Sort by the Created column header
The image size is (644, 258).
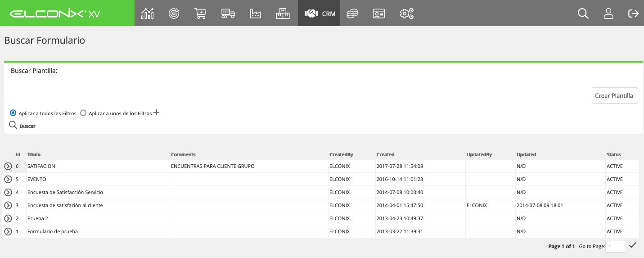(x=385, y=154)
